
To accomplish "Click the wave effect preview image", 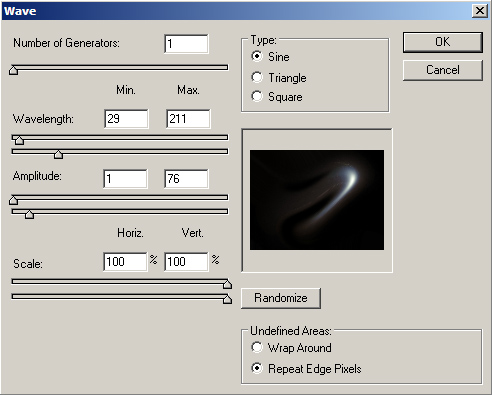I will click(317, 200).
